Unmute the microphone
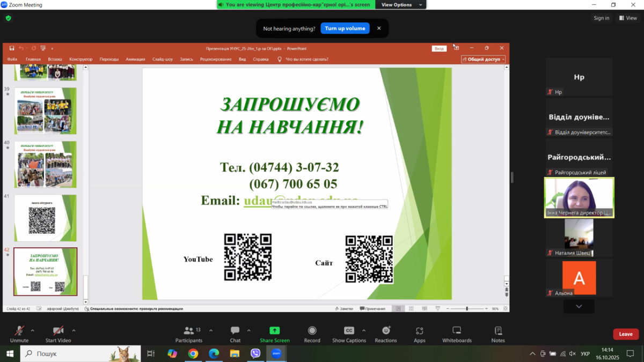This screenshot has width=644, height=362. (x=19, y=331)
